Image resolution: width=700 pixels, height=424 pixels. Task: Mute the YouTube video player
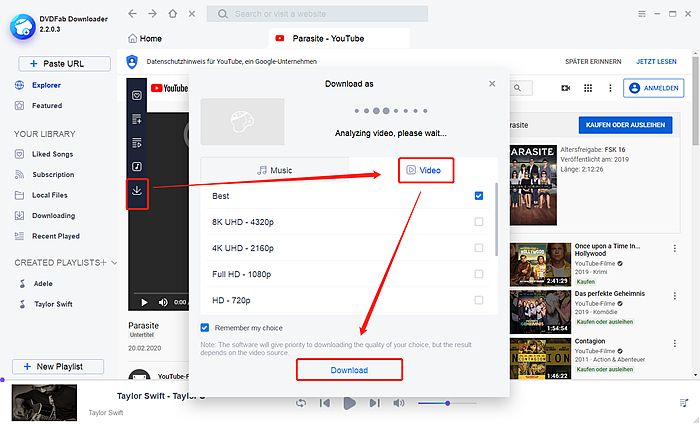163,303
